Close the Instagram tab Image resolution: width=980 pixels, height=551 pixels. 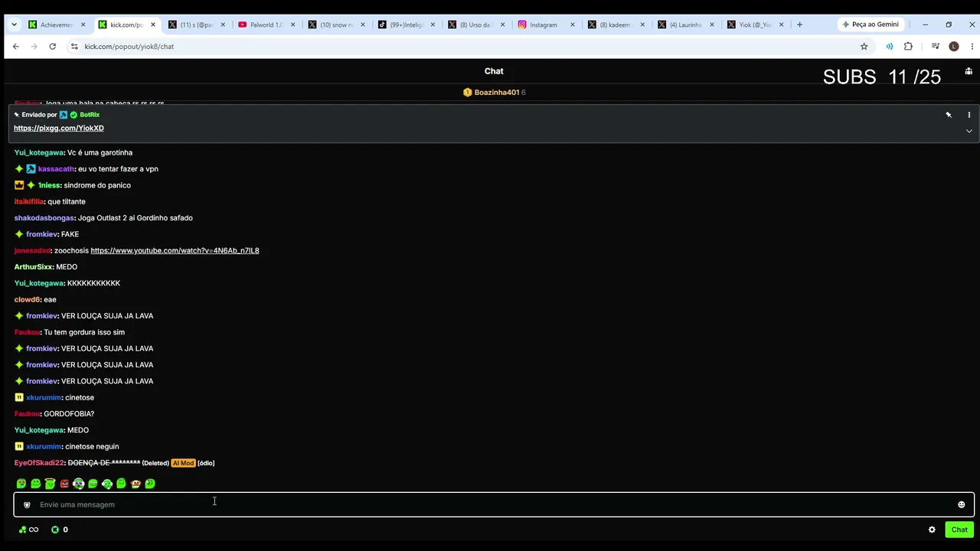click(573, 24)
